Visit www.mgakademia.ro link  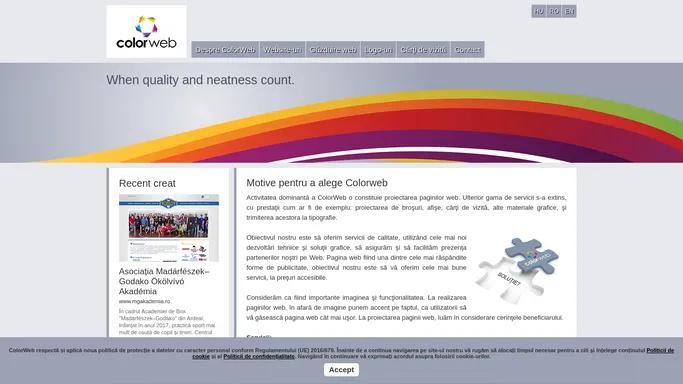pyautogui.click(x=145, y=301)
